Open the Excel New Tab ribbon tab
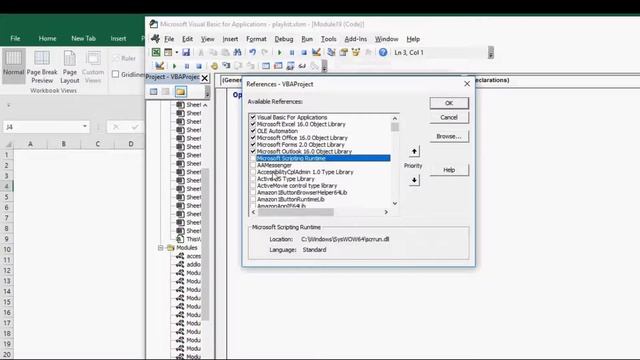This screenshot has width=640, height=360. click(x=83, y=38)
